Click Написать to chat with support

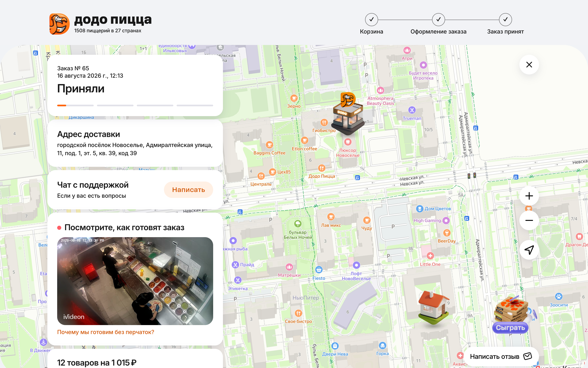(x=189, y=190)
